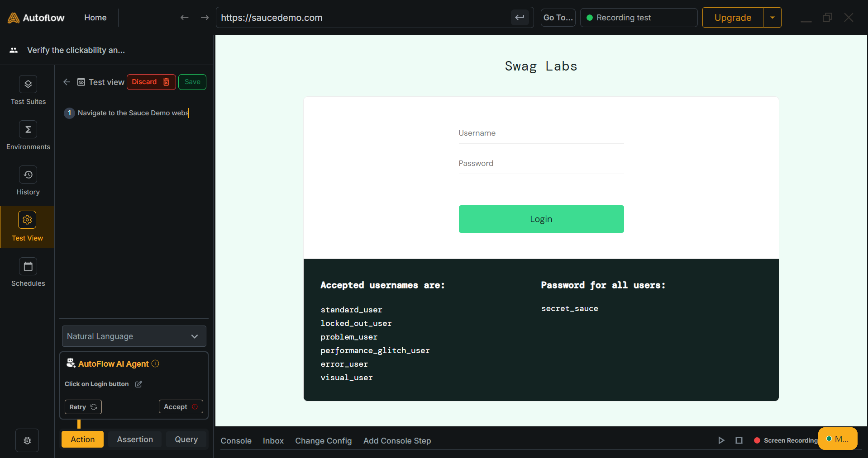The image size is (868, 458).
Task: Go forward using the browser forward arrow
Action: coord(205,18)
